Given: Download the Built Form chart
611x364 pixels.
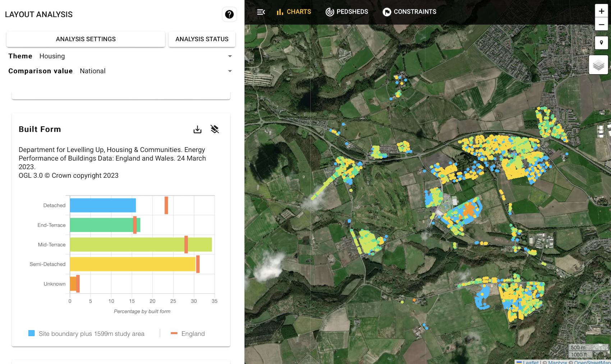Looking at the screenshot, I should [197, 129].
